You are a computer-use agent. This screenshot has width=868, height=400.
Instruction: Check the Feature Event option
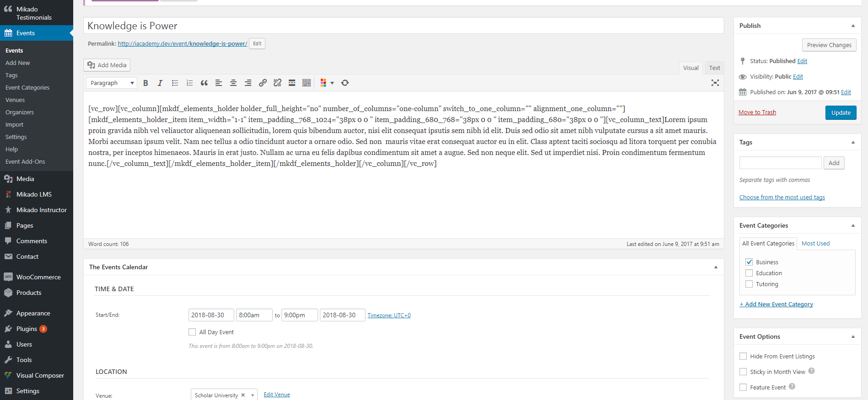coord(743,387)
